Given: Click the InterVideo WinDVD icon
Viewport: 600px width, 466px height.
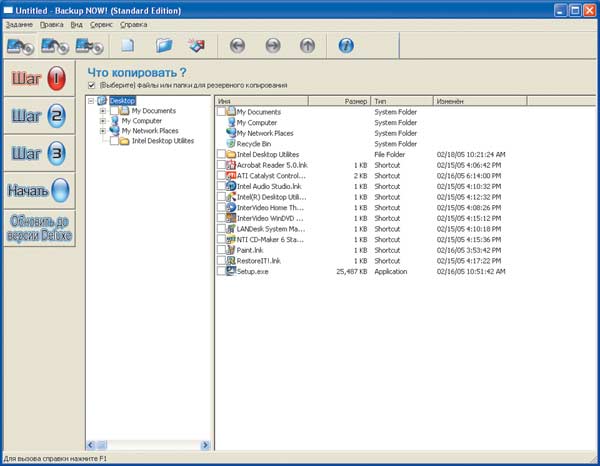Looking at the screenshot, I should coord(231,218).
